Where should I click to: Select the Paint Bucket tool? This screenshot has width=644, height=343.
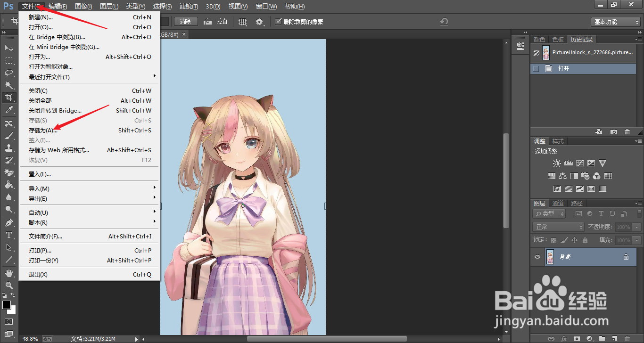coord(8,185)
